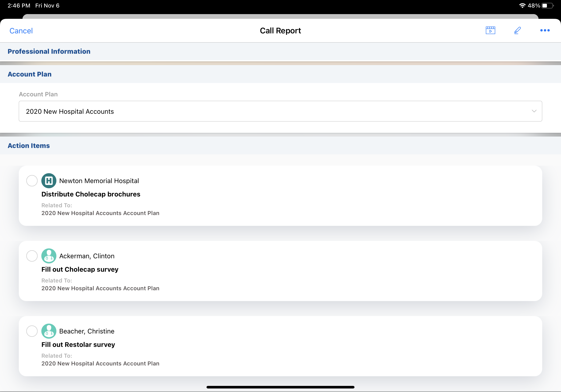Open the three-dot more options menu

[x=545, y=30]
